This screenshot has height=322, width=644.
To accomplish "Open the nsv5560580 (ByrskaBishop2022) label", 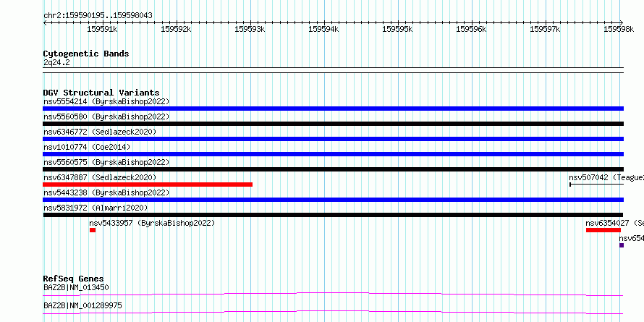I will click(106, 116).
